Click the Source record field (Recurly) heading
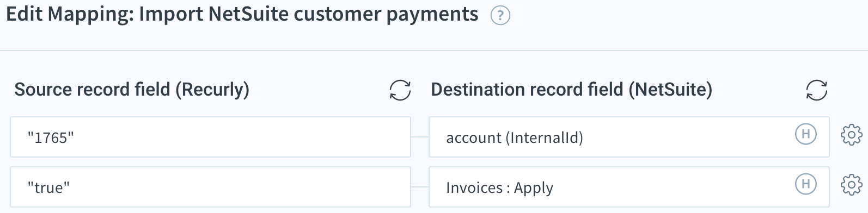This screenshot has height=213, width=868. point(132,90)
